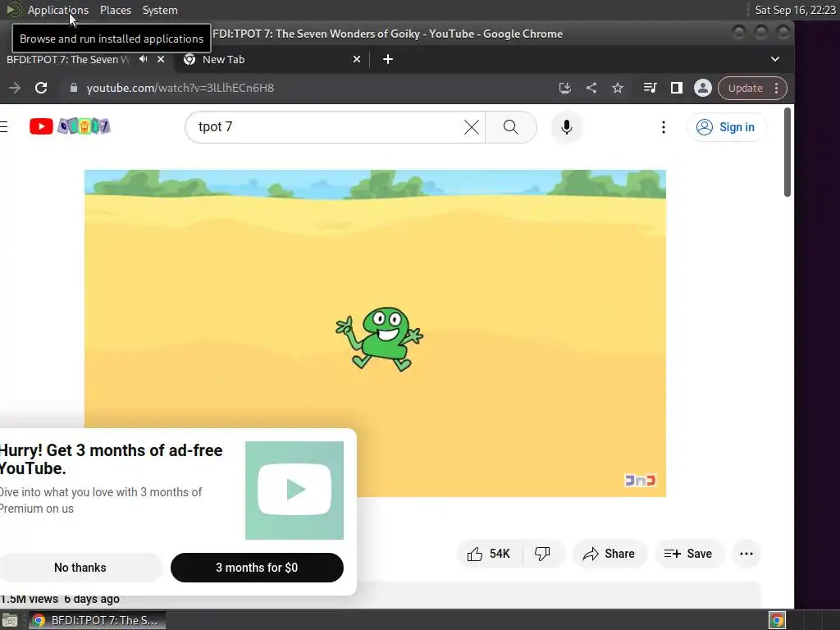840x630 pixels.
Task: Mute the audio icon on the BFDI tab
Action: (143, 59)
